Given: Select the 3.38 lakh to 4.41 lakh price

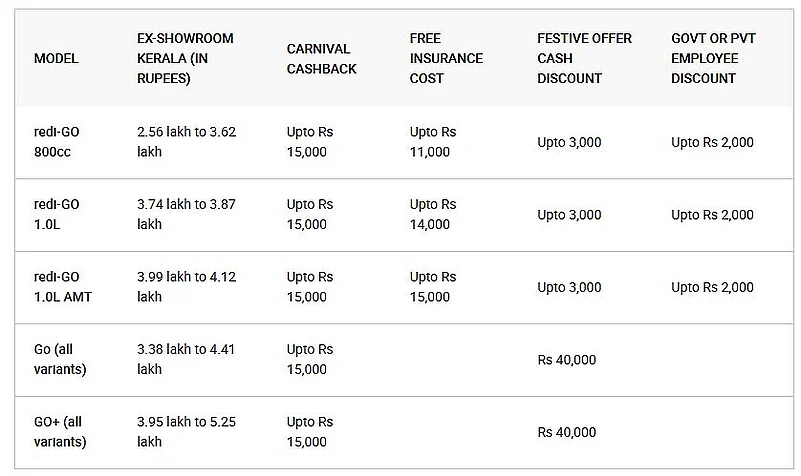Looking at the screenshot, I should [186, 359].
